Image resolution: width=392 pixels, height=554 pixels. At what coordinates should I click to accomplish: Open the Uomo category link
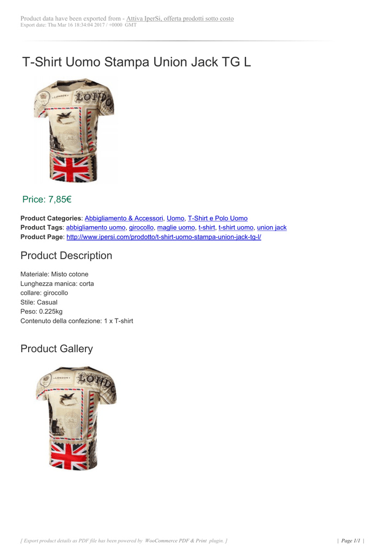pos(175,218)
